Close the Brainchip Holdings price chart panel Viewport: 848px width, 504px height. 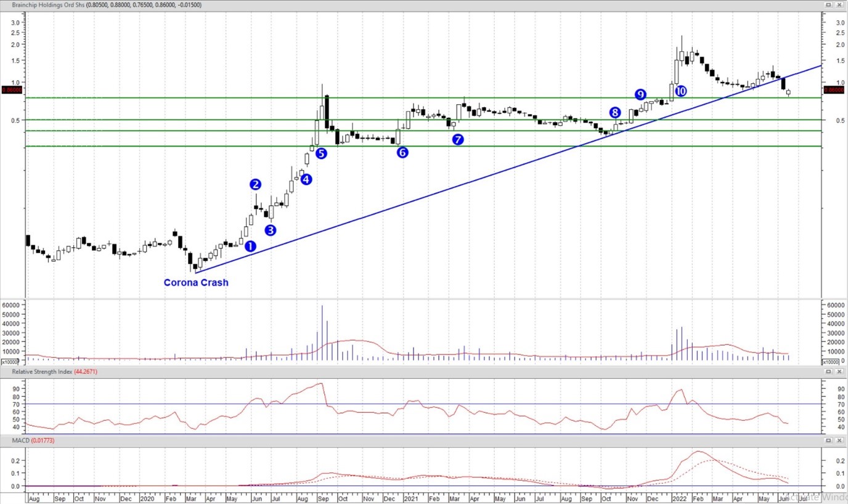click(x=839, y=4)
